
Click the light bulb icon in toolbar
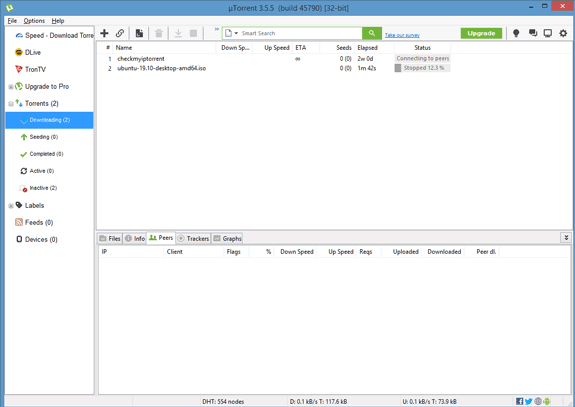516,33
